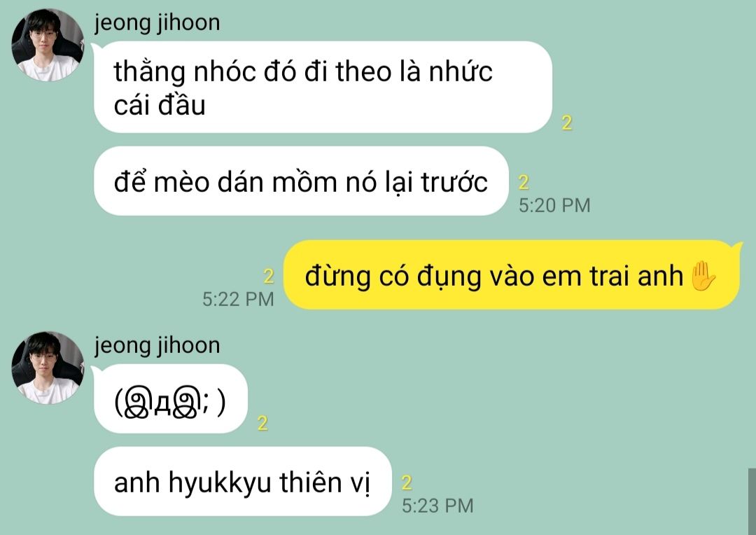Select the kaomoji face message bubble
This screenshot has width=756, height=535.
tap(171, 399)
